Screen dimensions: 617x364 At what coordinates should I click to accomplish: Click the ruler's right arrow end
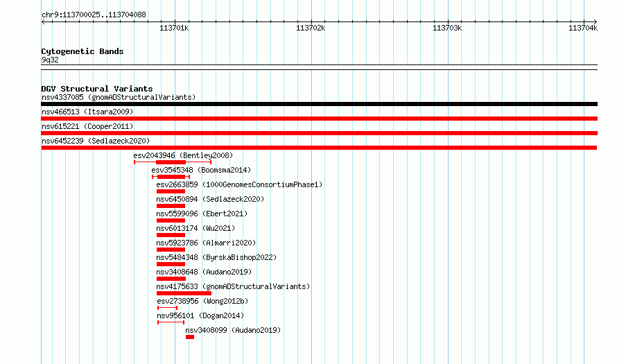click(x=596, y=22)
